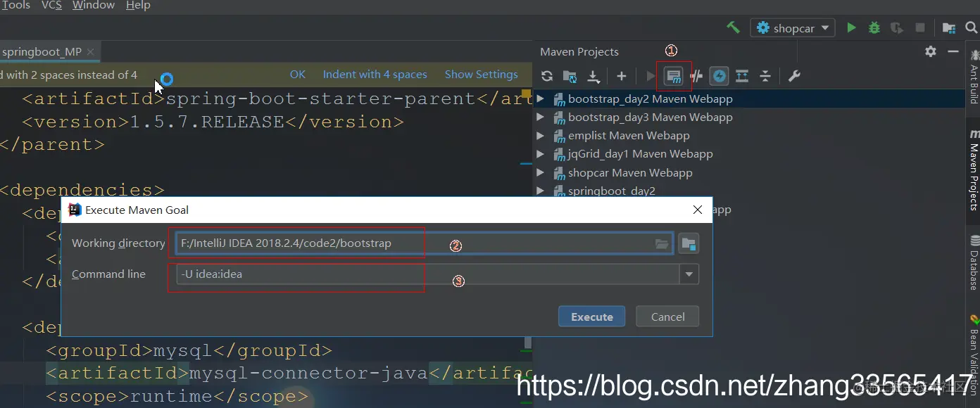Expand springboot_day2 node
980x408 pixels.
click(x=540, y=191)
